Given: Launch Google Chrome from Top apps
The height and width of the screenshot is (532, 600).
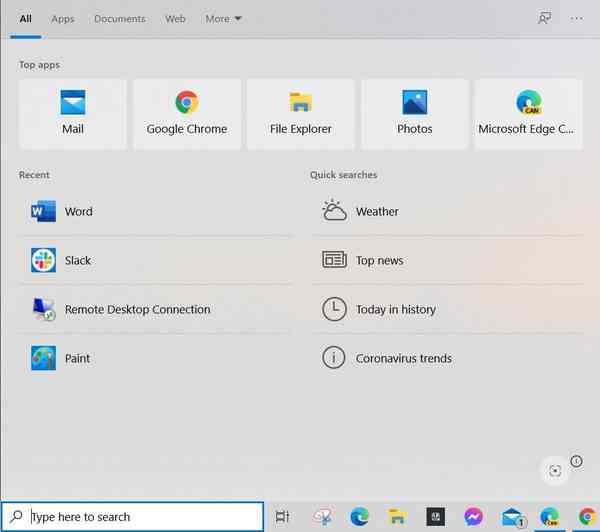Looking at the screenshot, I should 187,114.
